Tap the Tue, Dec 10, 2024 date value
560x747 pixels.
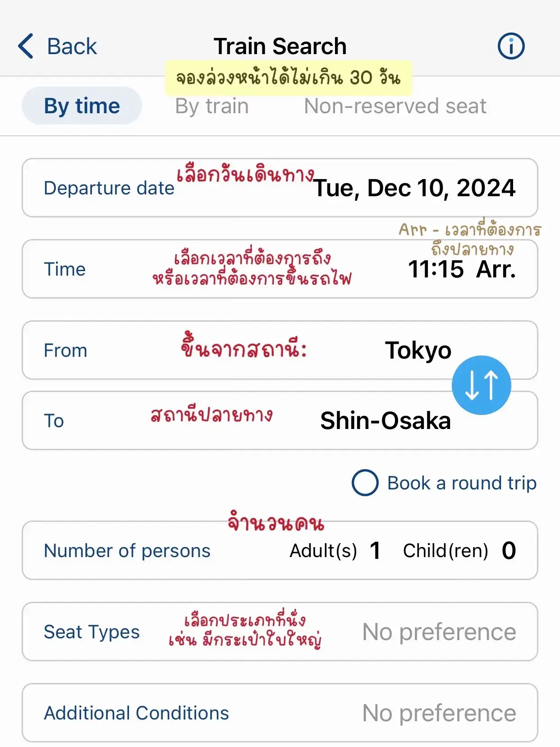click(414, 188)
